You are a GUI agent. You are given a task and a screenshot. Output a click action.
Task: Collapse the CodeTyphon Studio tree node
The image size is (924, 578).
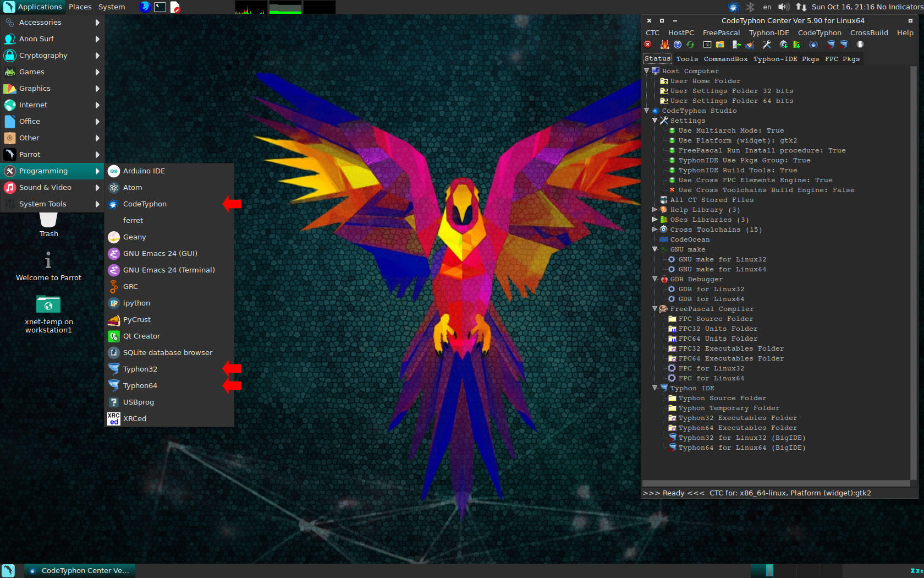(x=647, y=111)
